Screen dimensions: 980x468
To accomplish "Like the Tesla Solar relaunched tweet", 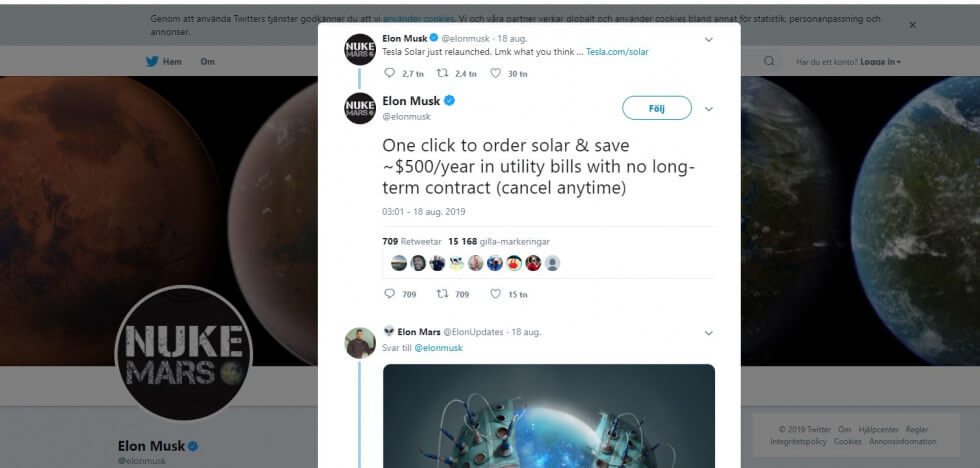I will [495, 73].
